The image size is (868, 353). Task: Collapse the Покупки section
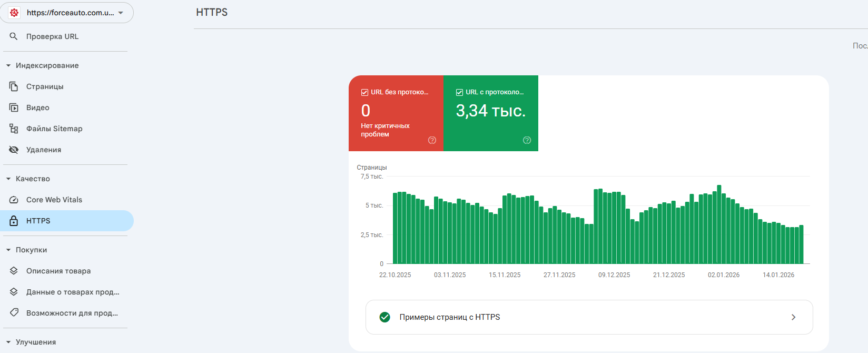coord(8,250)
